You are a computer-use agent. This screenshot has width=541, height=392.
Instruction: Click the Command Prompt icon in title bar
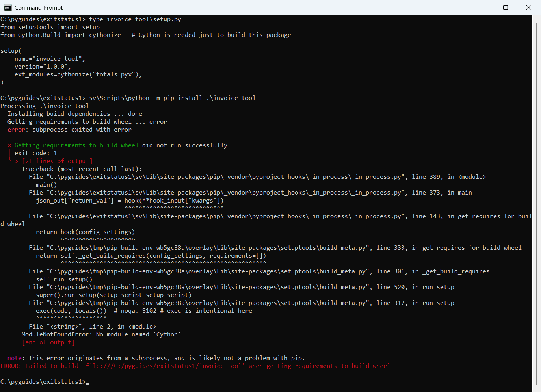[8, 7]
